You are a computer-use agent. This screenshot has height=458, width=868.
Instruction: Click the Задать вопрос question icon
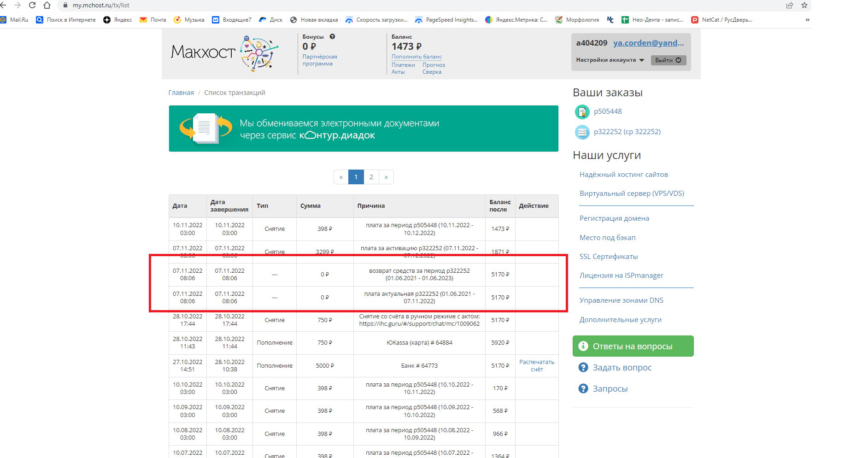pos(583,367)
